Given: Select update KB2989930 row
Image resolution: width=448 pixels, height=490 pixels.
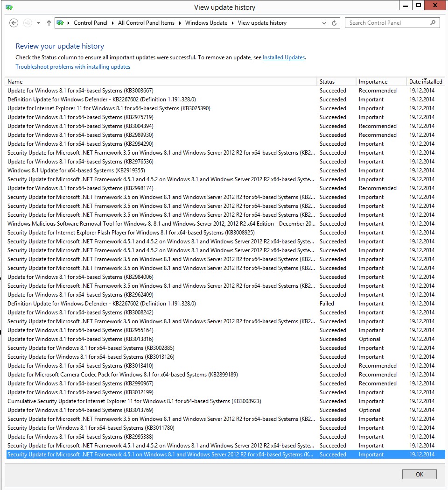Looking at the screenshot, I should click(225, 135).
